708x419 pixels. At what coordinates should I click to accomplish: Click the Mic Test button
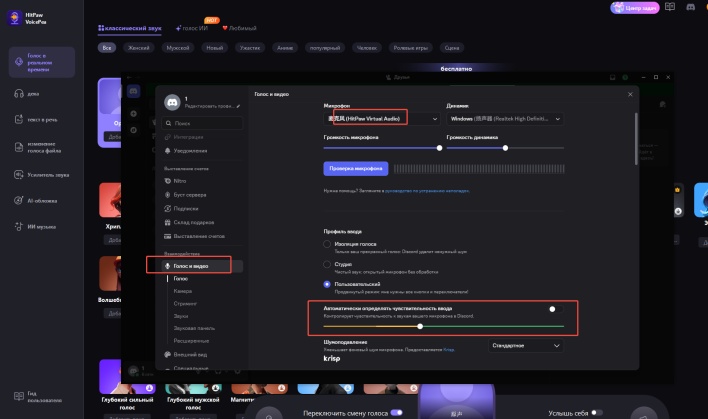pyautogui.click(x=356, y=168)
